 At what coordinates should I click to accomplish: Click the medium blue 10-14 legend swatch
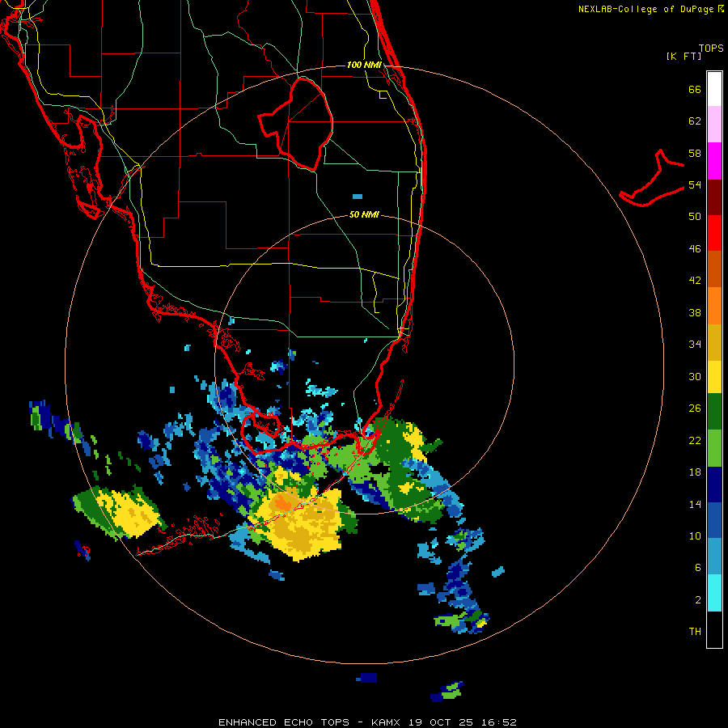pyautogui.click(x=714, y=520)
